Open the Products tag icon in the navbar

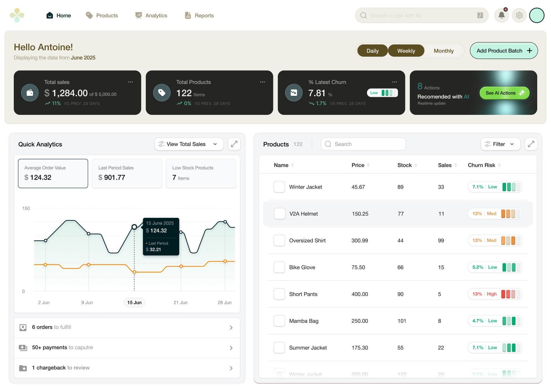click(x=89, y=15)
